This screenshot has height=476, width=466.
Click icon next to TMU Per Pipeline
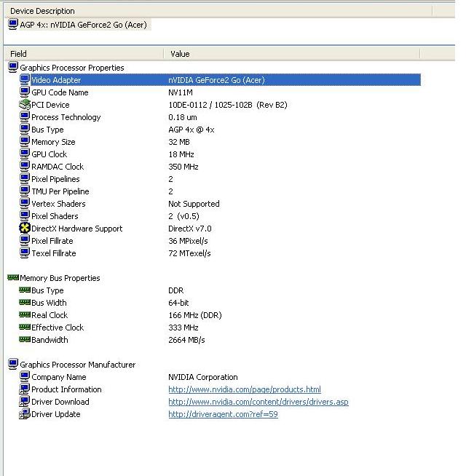click(25, 191)
